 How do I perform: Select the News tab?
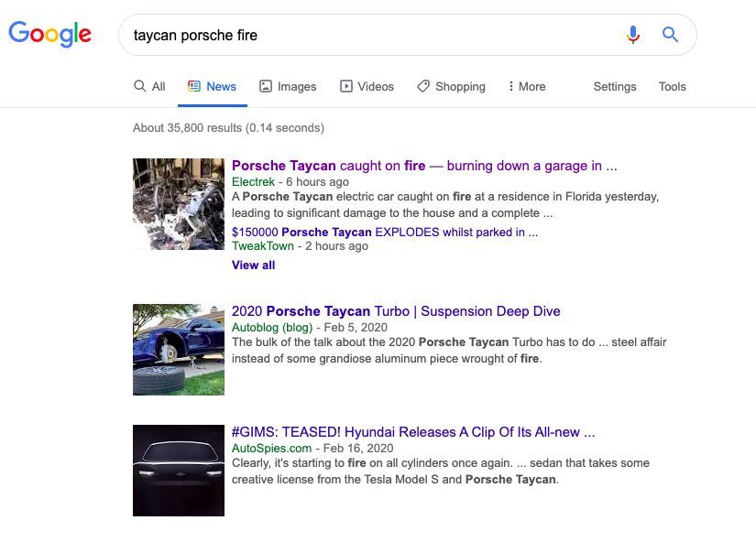click(212, 86)
